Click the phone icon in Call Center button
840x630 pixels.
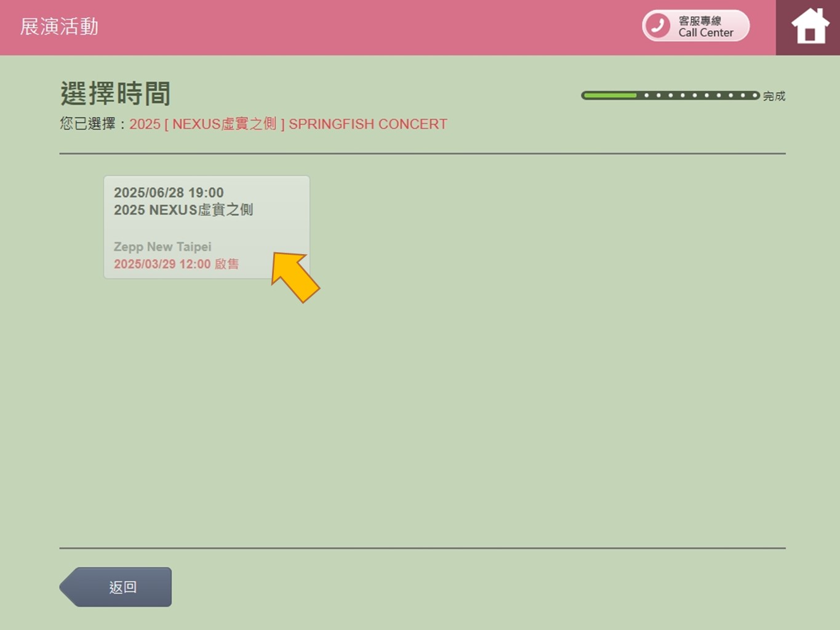[x=658, y=26]
